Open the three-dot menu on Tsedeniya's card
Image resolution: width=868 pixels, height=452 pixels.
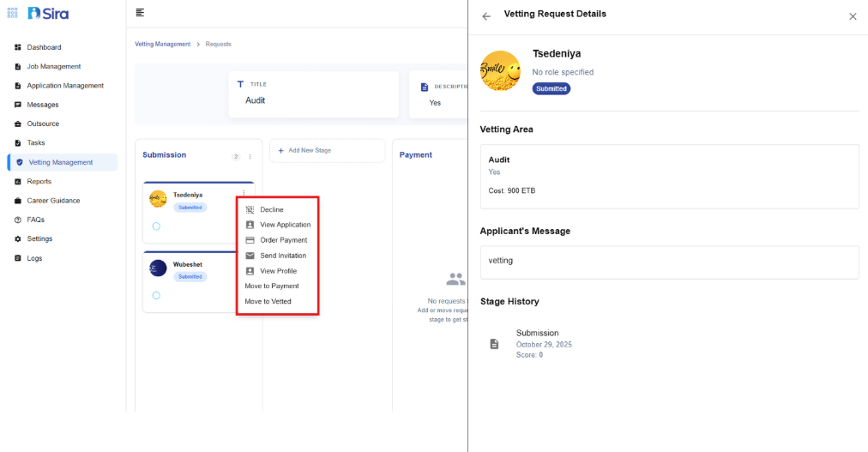[x=244, y=192]
